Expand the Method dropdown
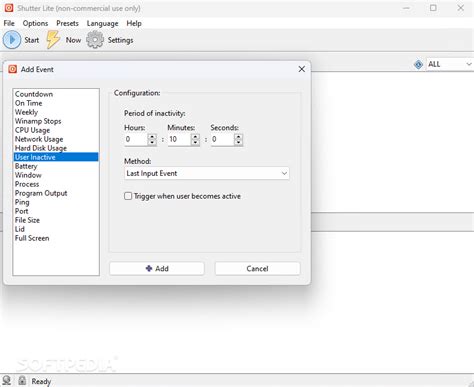The height and width of the screenshot is (387, 474). pyautogui.click(x=284, y=173)
